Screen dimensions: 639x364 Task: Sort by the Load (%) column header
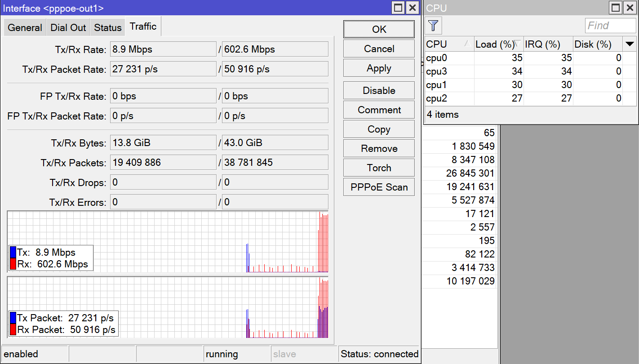click(x=499, y=44)
